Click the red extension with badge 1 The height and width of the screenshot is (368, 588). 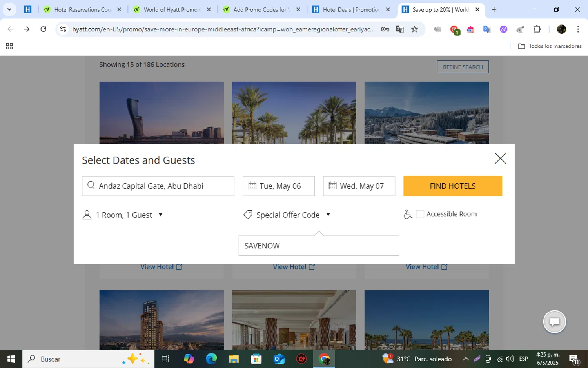(x=454, y=29)
